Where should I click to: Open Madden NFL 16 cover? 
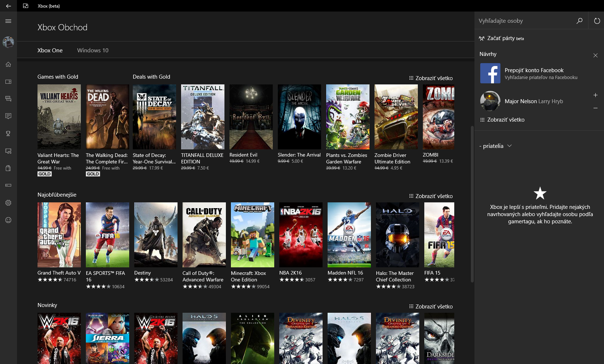[x=349, y=235]
